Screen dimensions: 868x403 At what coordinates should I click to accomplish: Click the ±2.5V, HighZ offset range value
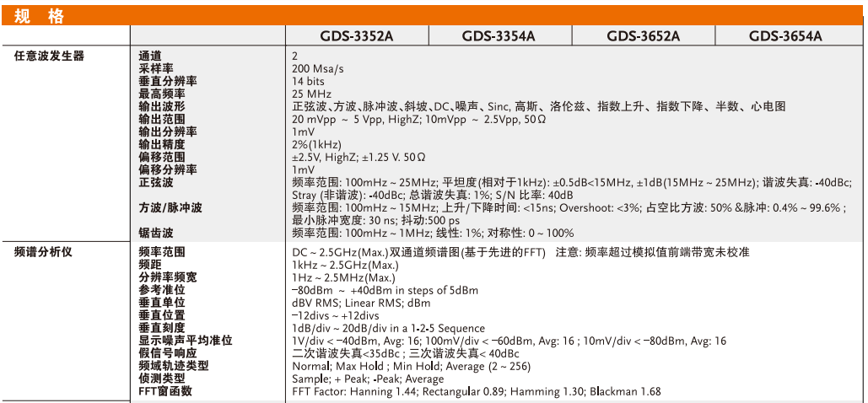point(359,158)
